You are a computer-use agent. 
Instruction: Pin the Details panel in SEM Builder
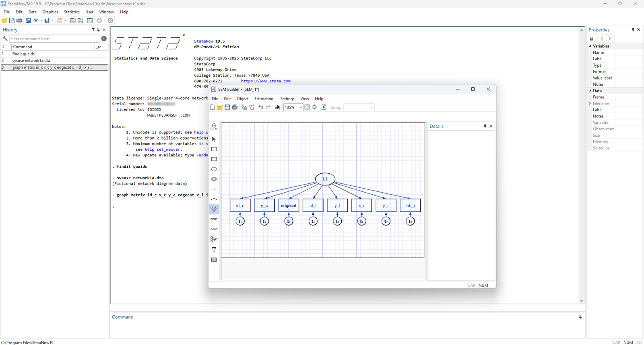pos(485,126)
